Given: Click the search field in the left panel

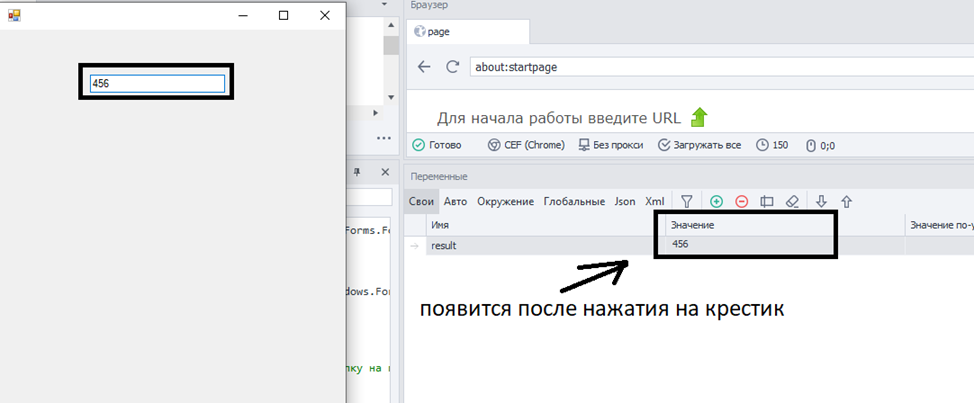Looking at the screenshot, I should [370, 197].
